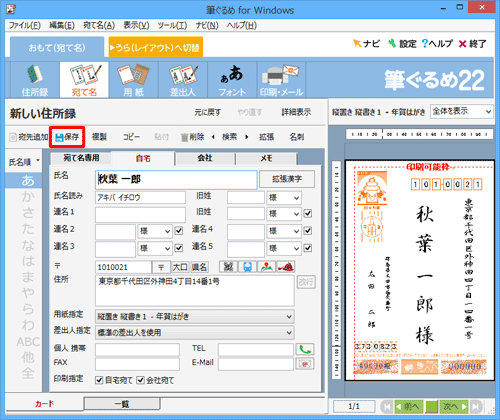Click the mail icon beside E-Mail
This screenshot has width=500, height=420.
[x=305, y=364]
